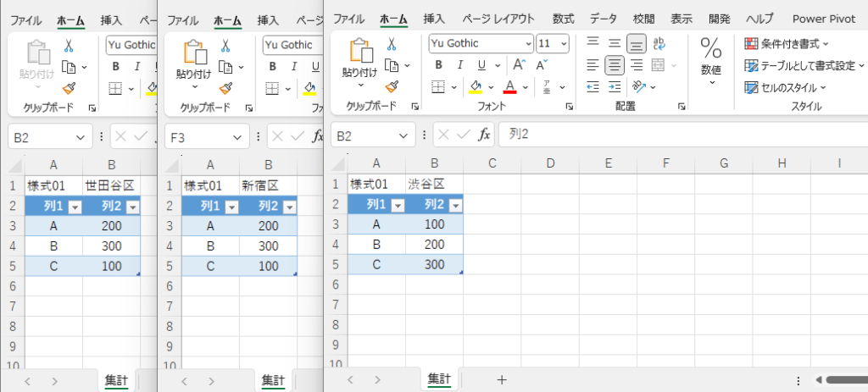Click the paste (貼り付け) icon in the 新宿区 window
Image resolution: width=868 pixels, height=392 pixels.
pyautogui.click(x=194, y=58)
